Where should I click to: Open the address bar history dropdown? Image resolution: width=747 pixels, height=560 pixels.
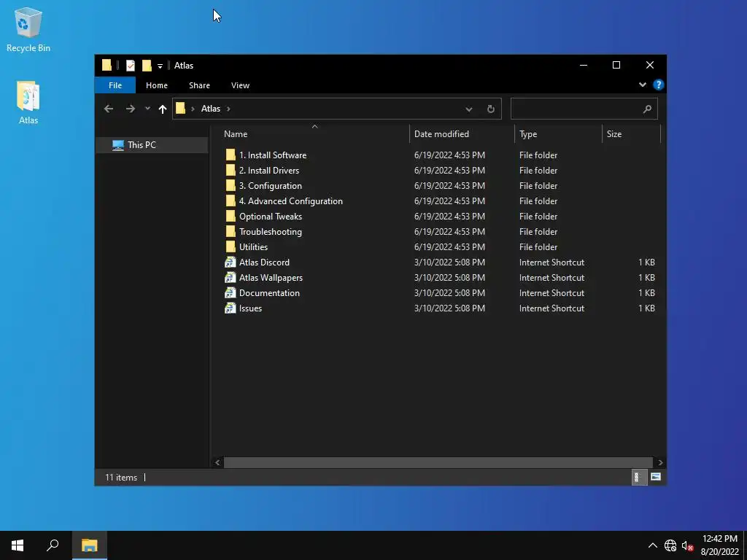469,109
